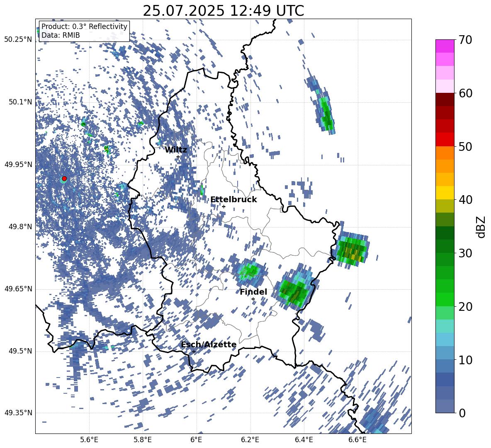Click the Ettelbruck city label
Image resolution: width=491 pixels, height=448 pixels.
233,200
